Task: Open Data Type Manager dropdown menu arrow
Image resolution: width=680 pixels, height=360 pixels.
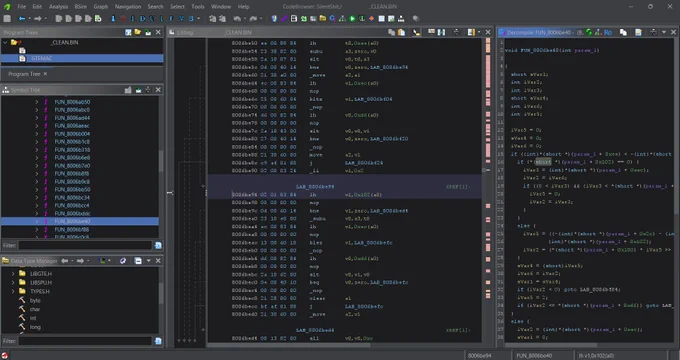Action: (x=148, y=261)
